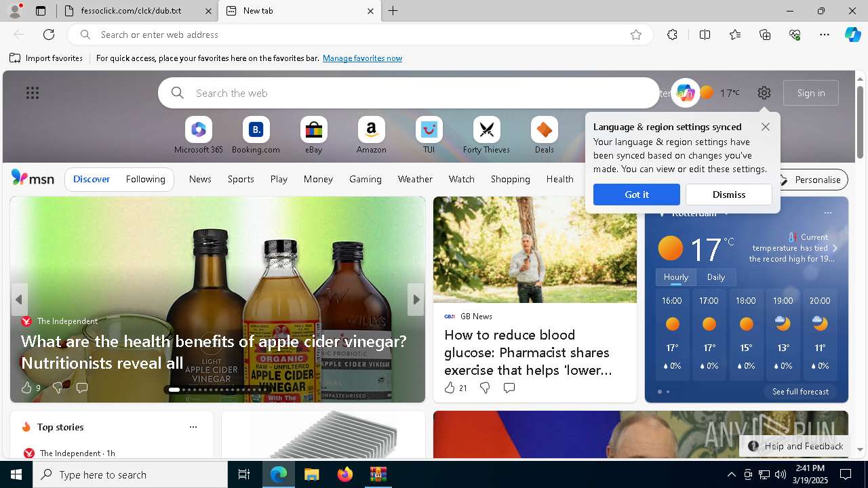Open page settings gear icon
Image resolution: width=868 pixels, height=488 pixels.
point(764,93)
